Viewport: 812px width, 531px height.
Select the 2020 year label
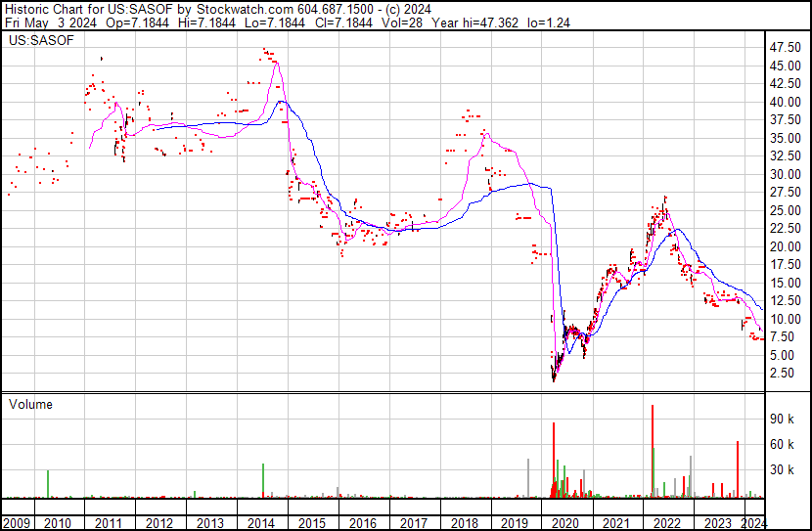coord(565,523)
